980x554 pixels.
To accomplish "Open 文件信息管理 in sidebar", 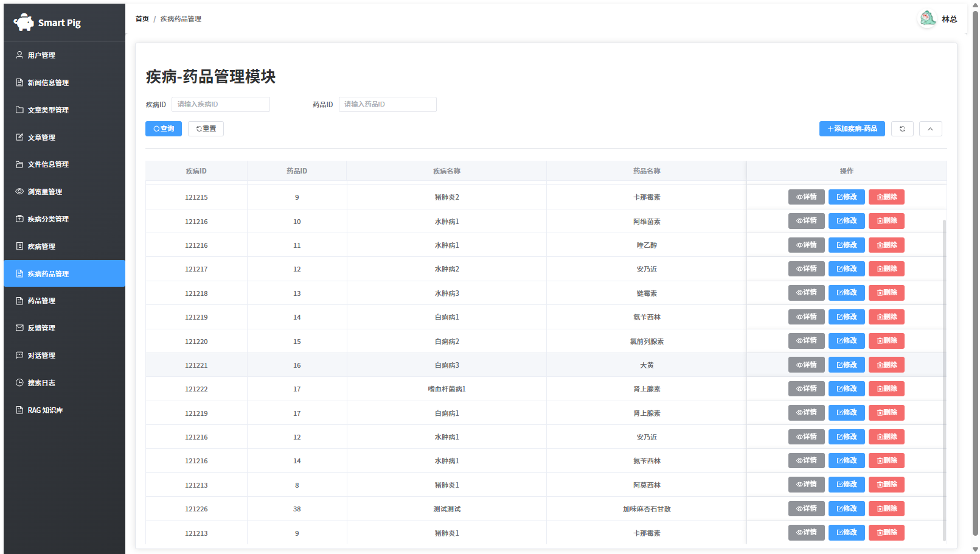I will (64, 164).
